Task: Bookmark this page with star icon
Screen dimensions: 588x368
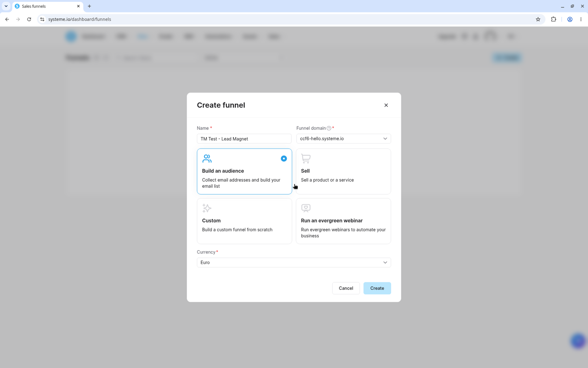Action: coord(538,19)
